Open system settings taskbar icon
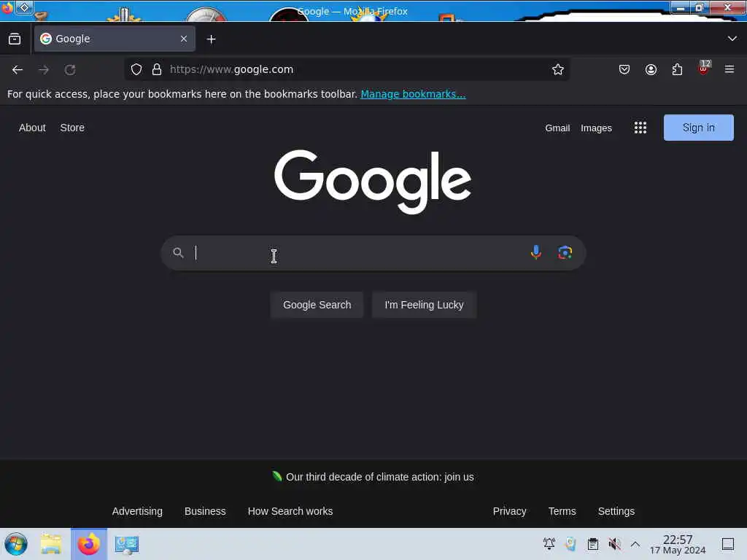747x560 pixels. click(127, 545)
